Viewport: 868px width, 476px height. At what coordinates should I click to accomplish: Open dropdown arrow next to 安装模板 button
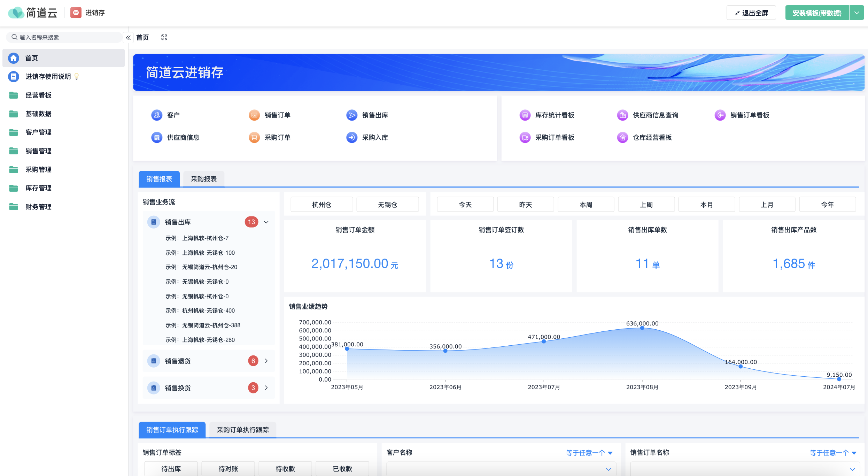[857, 13]
